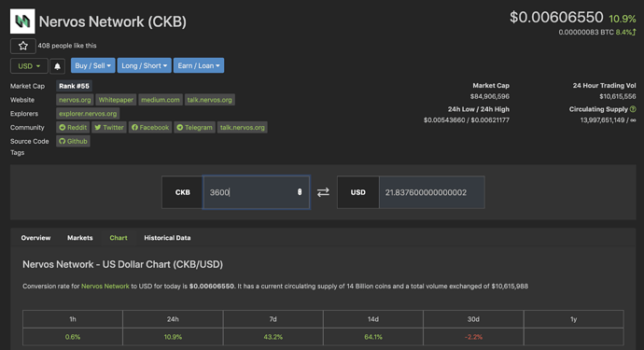Open talk.nervos.org in the Website row
This screenshot has width=644, height=350.
209,100
